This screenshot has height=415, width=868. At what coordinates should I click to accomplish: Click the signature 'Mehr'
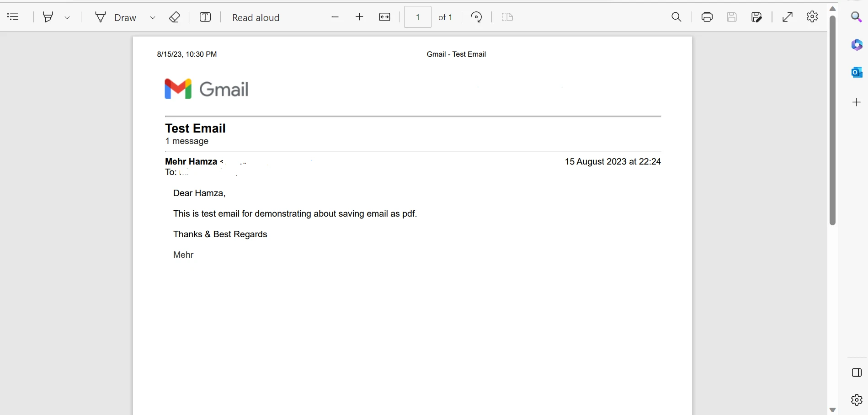coord(183,255)
